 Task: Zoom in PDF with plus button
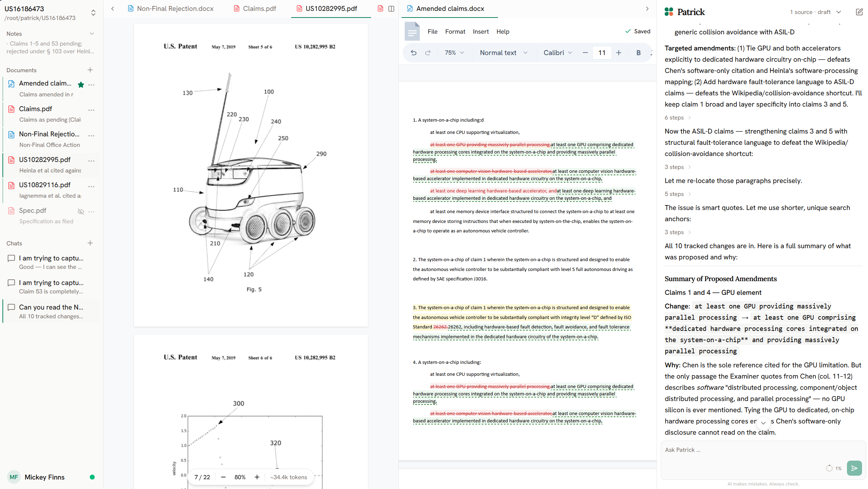tap(257, 477)
